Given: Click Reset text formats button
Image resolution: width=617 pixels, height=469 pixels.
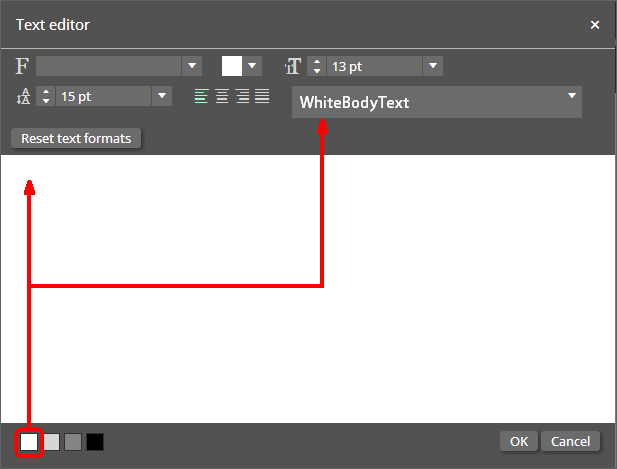Looking at the screenshot, I should tap(76, 138).
